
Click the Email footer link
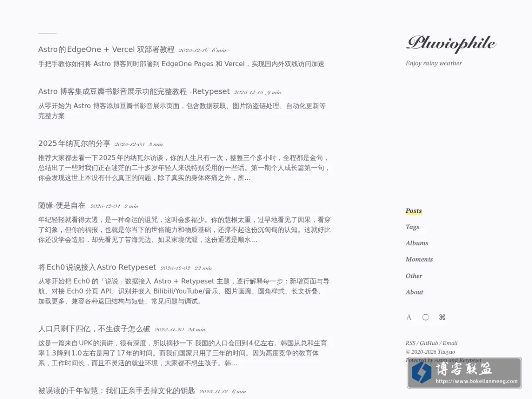click(x=450, y=343)
